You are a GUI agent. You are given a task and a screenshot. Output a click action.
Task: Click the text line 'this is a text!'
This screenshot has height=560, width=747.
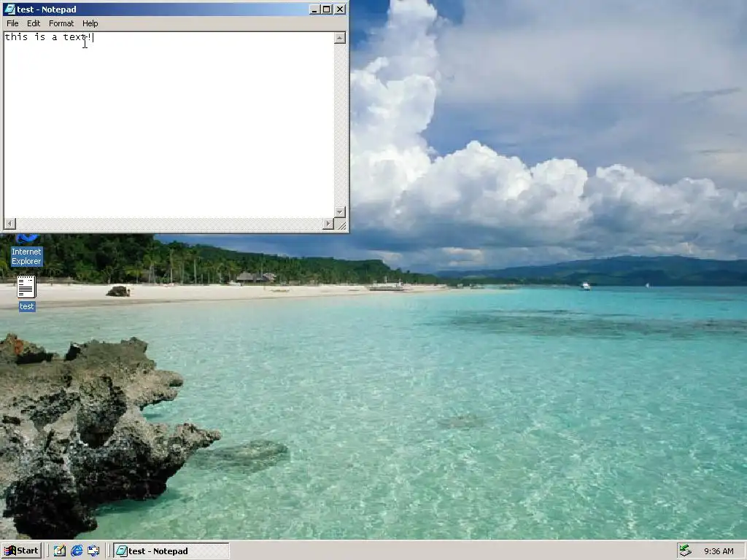[x=49, y=37]
